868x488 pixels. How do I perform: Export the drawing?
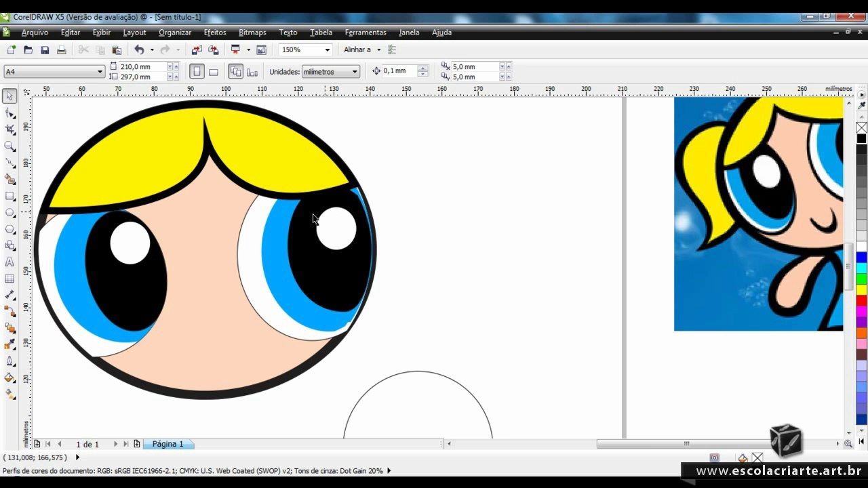(214, 49)
